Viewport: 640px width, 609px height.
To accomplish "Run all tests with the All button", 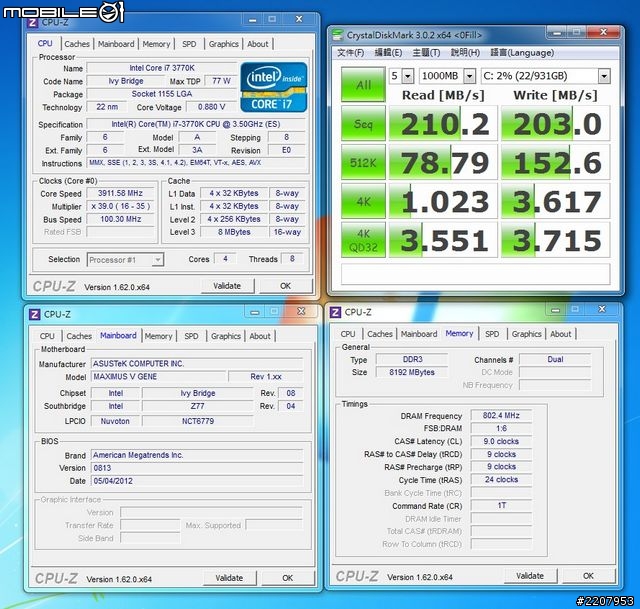I will pos(363,84).
